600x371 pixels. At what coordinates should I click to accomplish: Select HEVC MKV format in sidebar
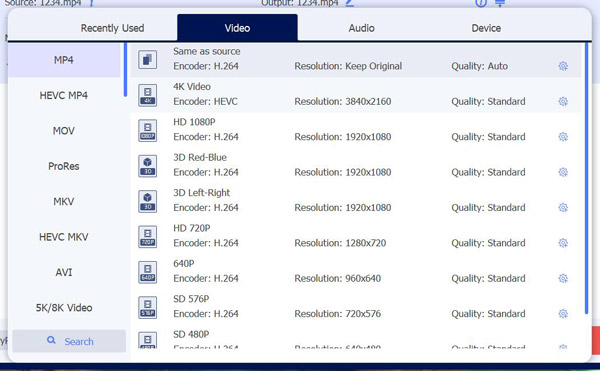64,237
